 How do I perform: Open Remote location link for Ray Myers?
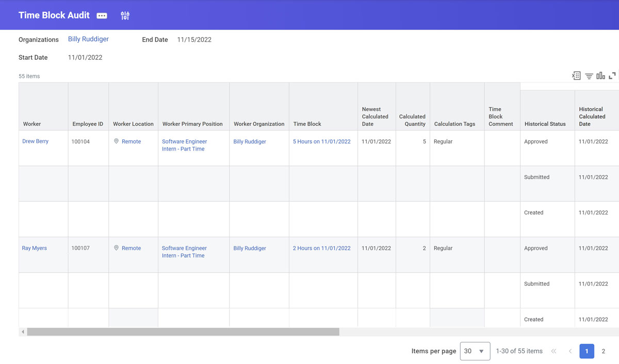tap(131, 248)
